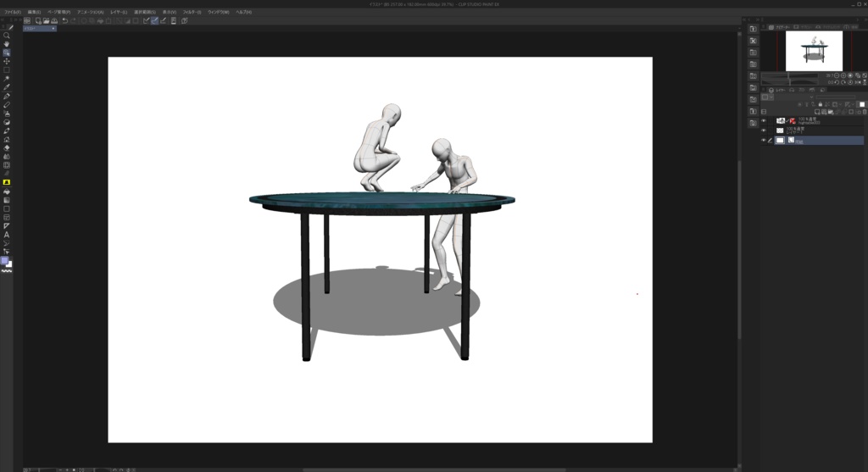Open the レイヤー menu

(x=119, y=12)
